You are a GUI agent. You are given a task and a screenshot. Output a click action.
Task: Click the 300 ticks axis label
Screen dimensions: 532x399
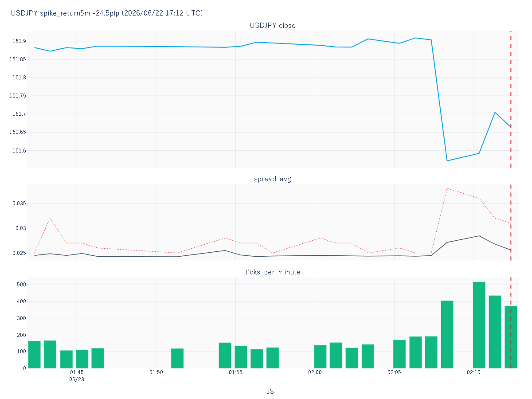click(x=21, y=318)
